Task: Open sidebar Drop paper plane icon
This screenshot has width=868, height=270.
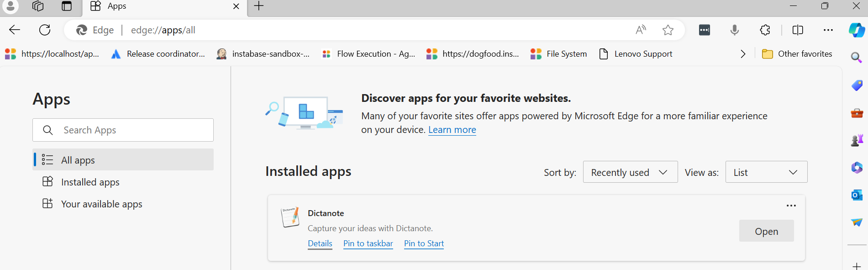Action: point(857,222)
